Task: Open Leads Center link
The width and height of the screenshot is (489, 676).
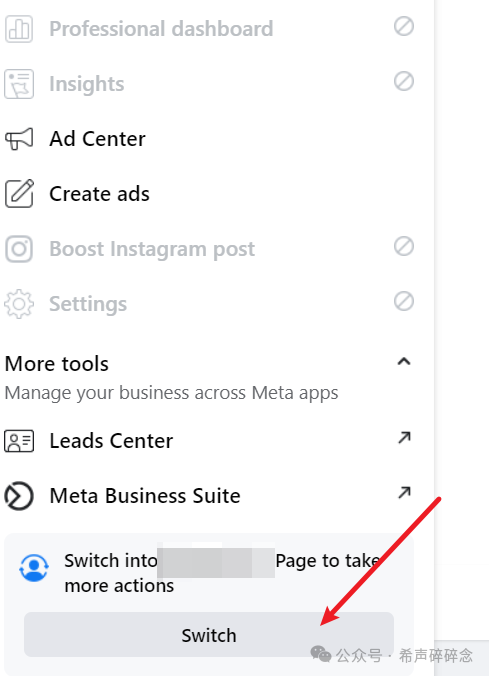Action: coord(111,441)
